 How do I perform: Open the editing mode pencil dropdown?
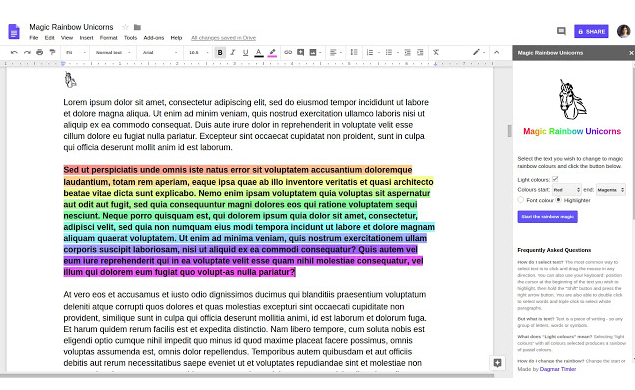tap(479, 52)
